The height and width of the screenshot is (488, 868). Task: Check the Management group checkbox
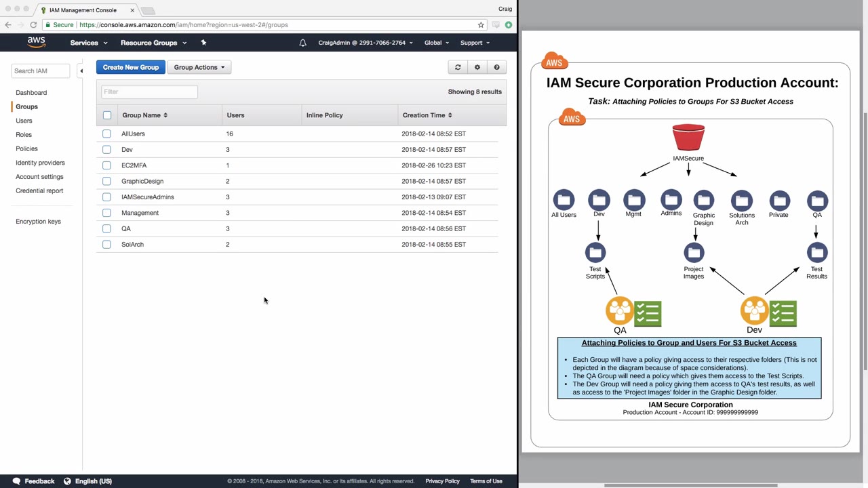tap(107, 213)
